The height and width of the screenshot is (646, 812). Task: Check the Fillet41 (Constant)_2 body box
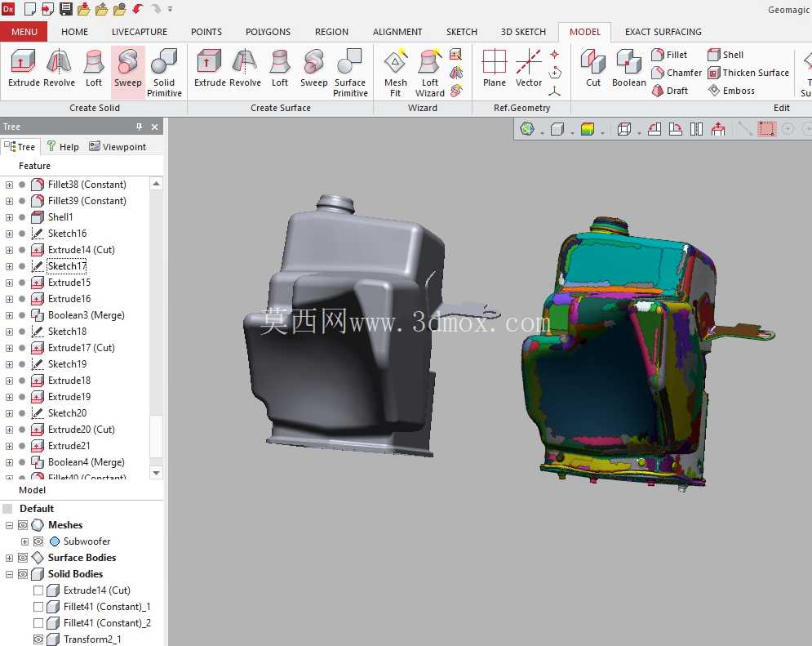point(38,622)
